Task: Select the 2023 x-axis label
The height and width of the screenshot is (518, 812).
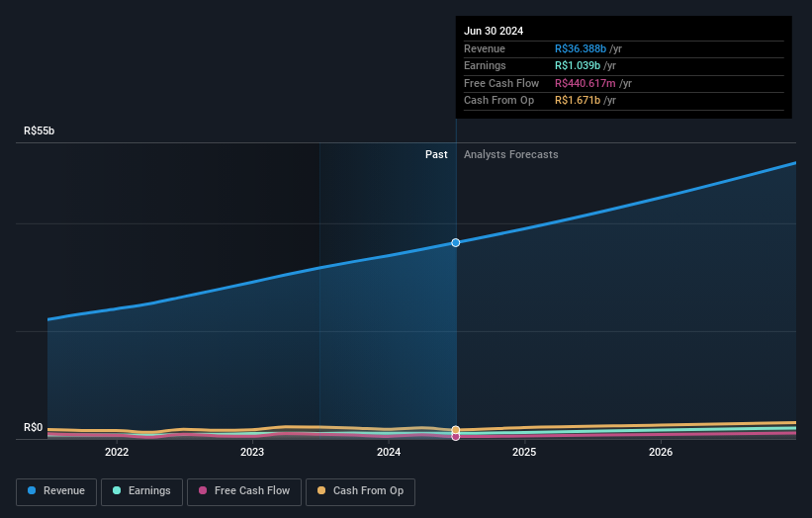Action: pos(252,452)
